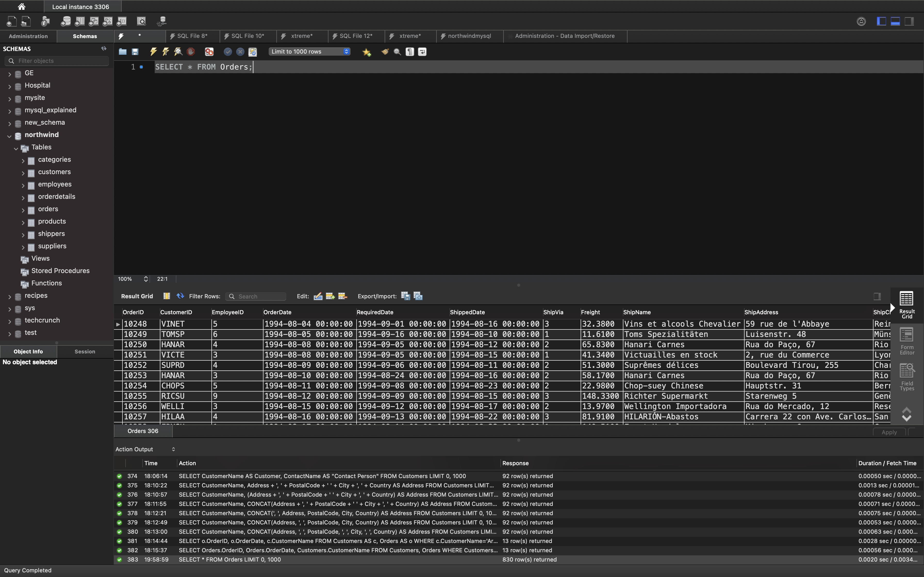Click the Explain query magnifier-bolt icon
Screen dimensions: 924x577
(178, 52)
